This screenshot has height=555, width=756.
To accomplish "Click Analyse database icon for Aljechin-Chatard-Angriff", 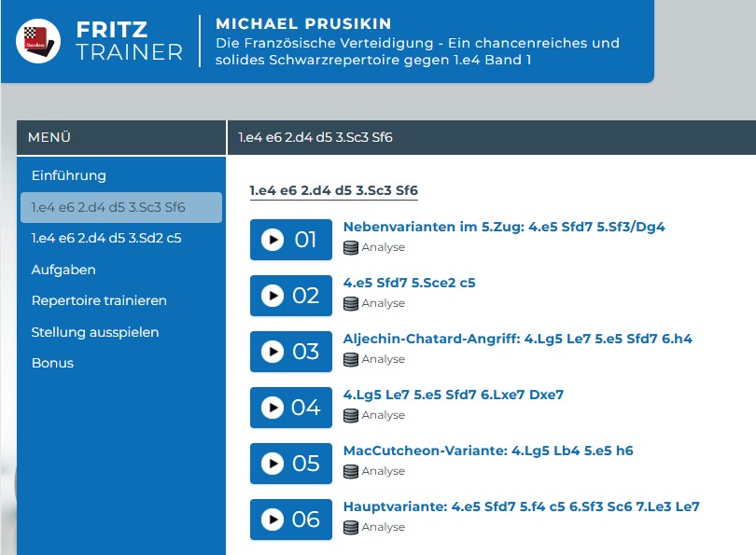I will click(x=351, y=359).
